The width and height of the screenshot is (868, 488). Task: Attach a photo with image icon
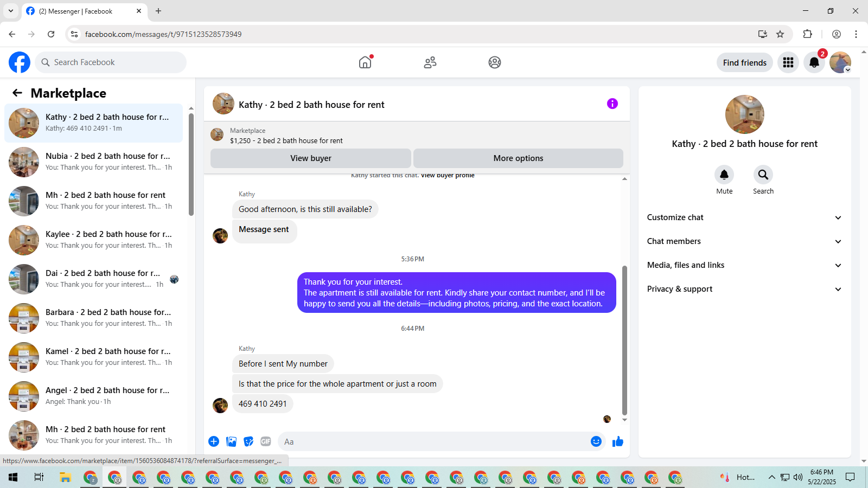(231, 441)
